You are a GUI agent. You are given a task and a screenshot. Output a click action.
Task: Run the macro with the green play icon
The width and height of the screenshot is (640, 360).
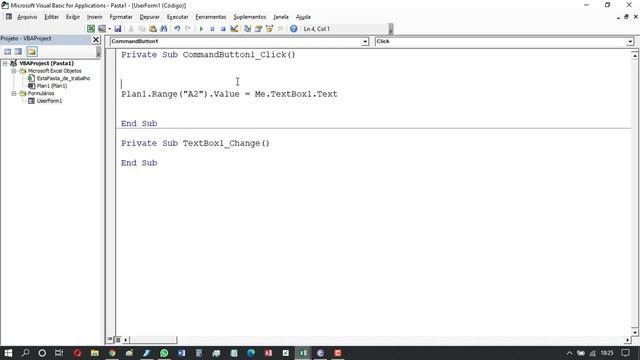[x=201, y=29]
